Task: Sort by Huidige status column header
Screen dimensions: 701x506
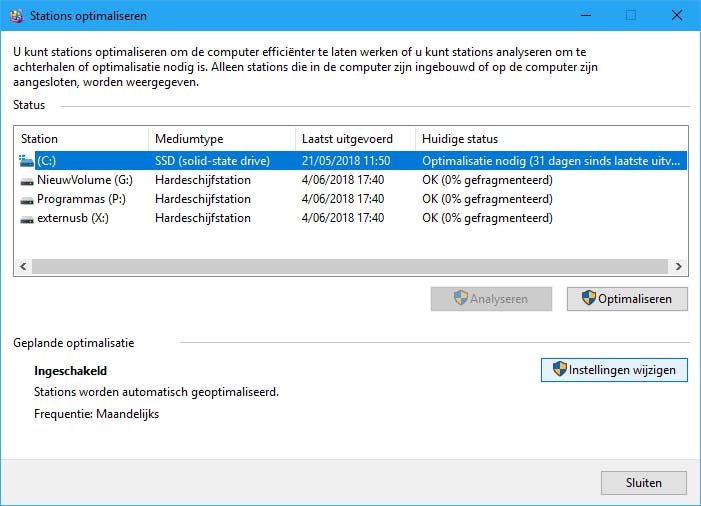Action: point(552,139)
